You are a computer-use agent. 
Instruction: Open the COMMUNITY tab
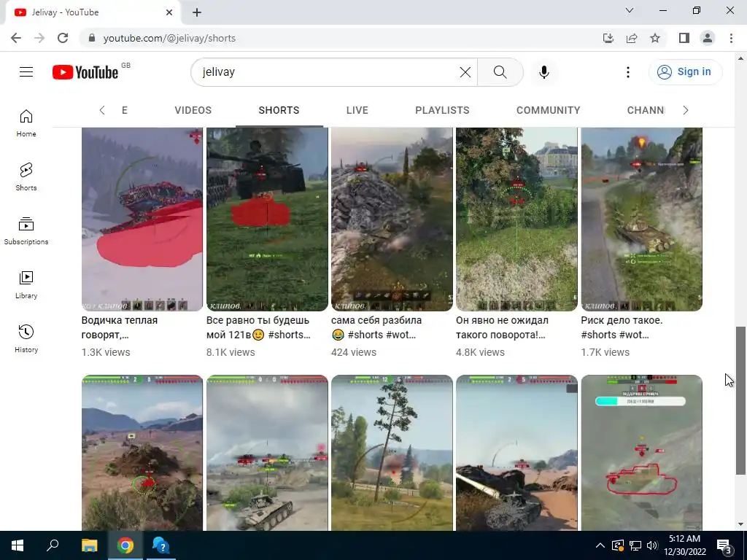coord(549,110)
